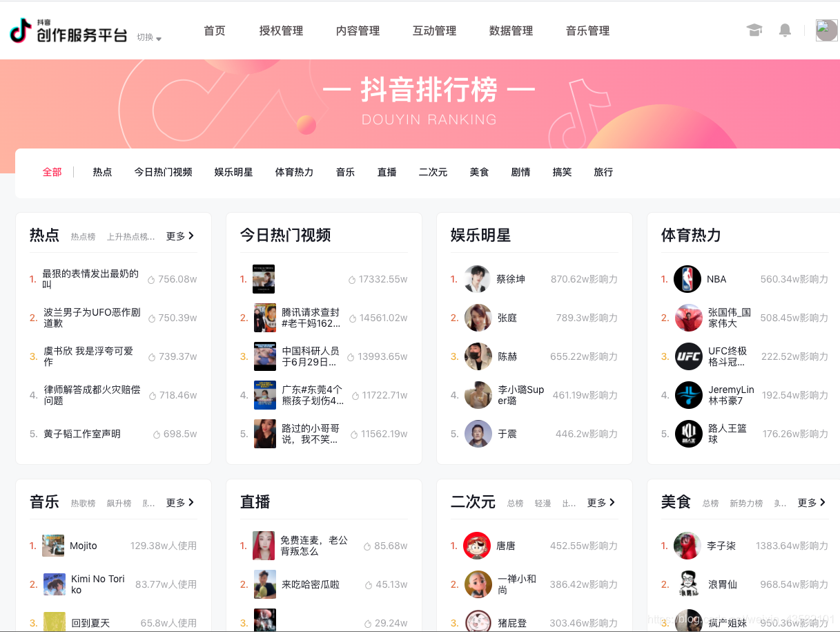Click 路人王篮球 avatar

coord(689,434)
